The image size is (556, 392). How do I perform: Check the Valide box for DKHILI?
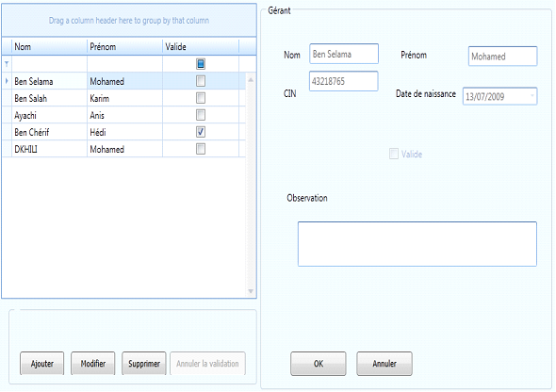(x=201, y=149)
